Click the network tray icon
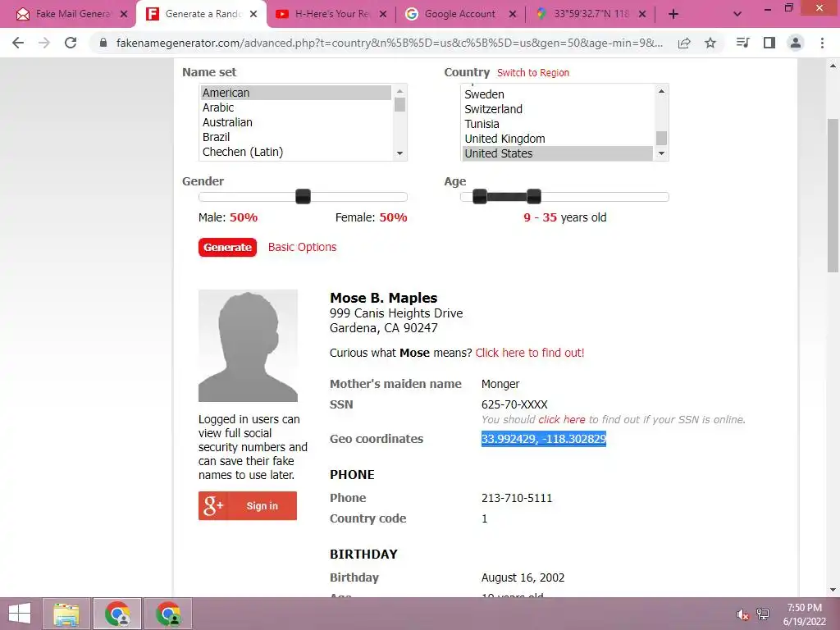Screen dimensions: 840x630 [763, 614]
